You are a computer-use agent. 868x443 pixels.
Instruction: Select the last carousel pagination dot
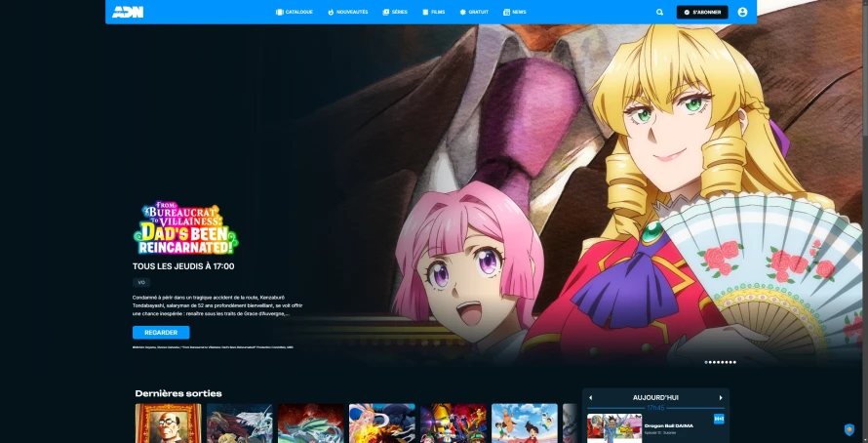[x=734, y=362]
